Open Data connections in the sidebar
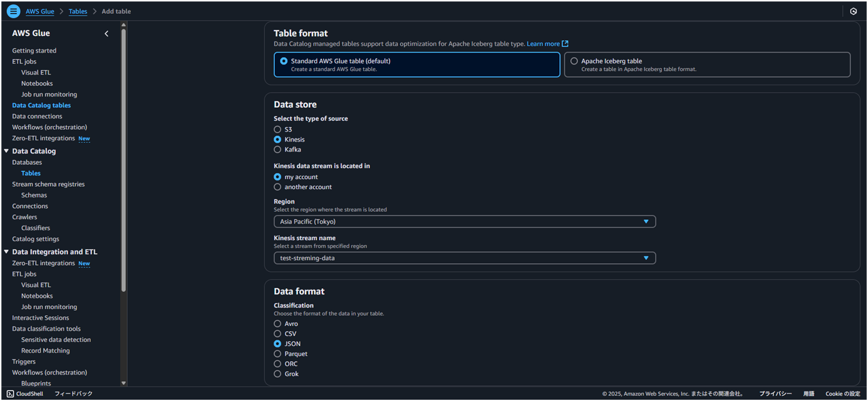Viewport: 868px width, 401px height. tap(37, 117)
